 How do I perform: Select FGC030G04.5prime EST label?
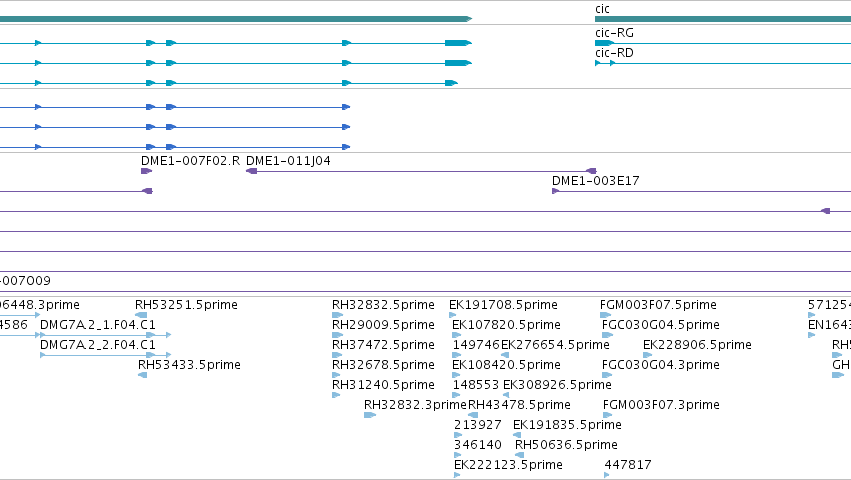pos(661,325)
